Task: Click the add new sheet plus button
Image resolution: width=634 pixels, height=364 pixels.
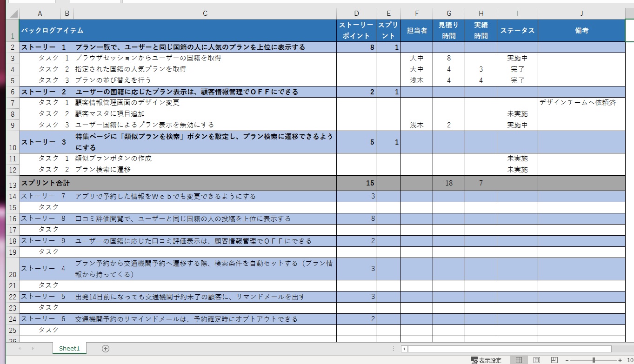Action: tap(106, 349)
